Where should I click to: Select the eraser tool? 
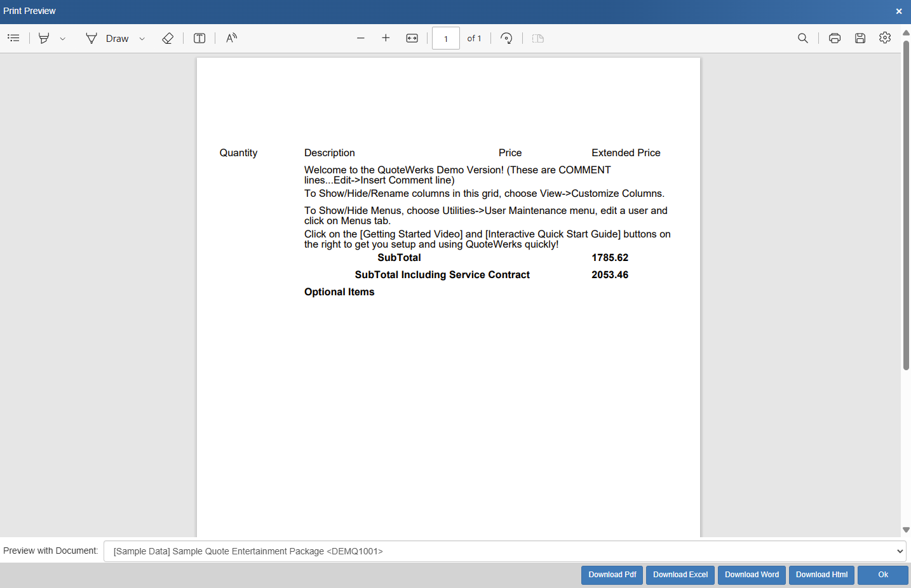pos(168,38)
